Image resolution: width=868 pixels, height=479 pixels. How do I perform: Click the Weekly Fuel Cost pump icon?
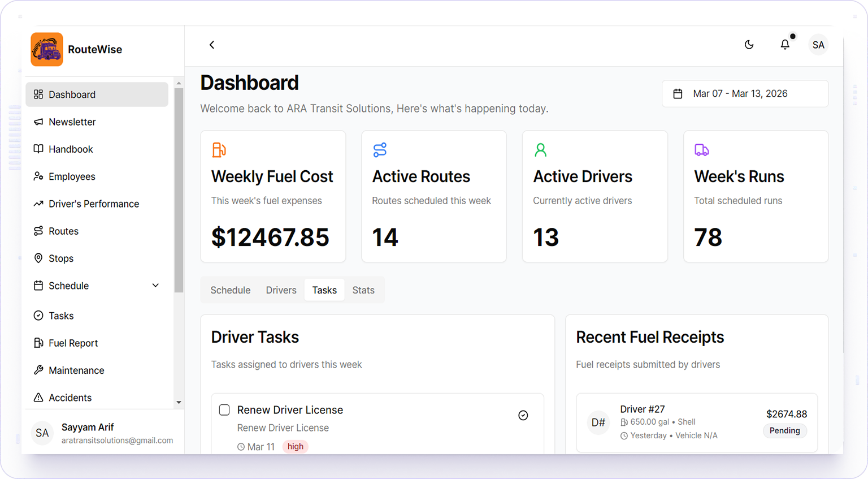tap(219, 150)
